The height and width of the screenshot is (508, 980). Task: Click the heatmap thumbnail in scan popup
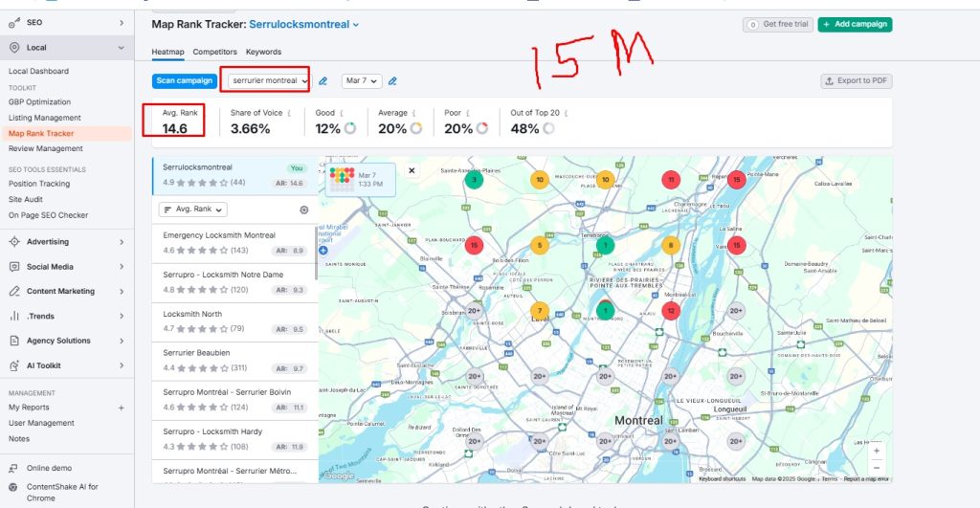pos(342,179)
